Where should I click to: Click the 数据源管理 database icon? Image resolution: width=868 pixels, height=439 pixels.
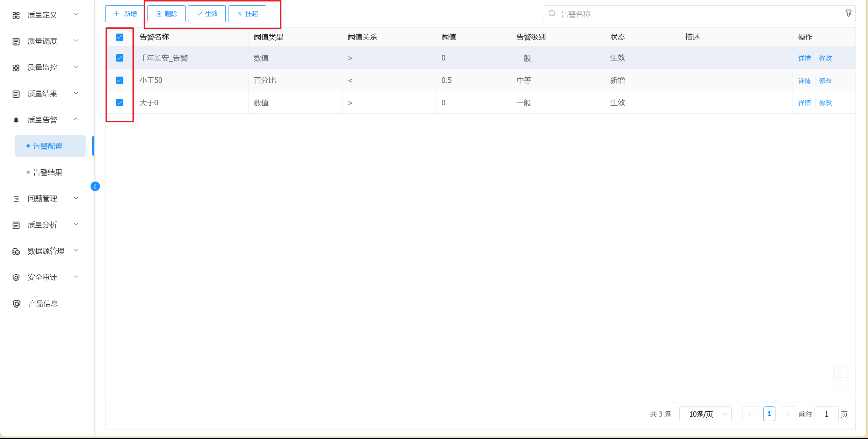(x=16, y=251)
